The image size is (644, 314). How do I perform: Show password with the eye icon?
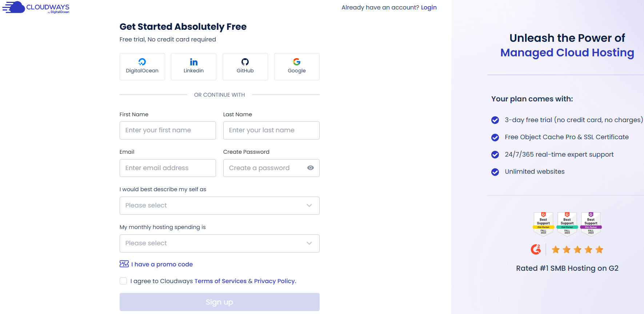pyautogui.click(x=311, y=168)
